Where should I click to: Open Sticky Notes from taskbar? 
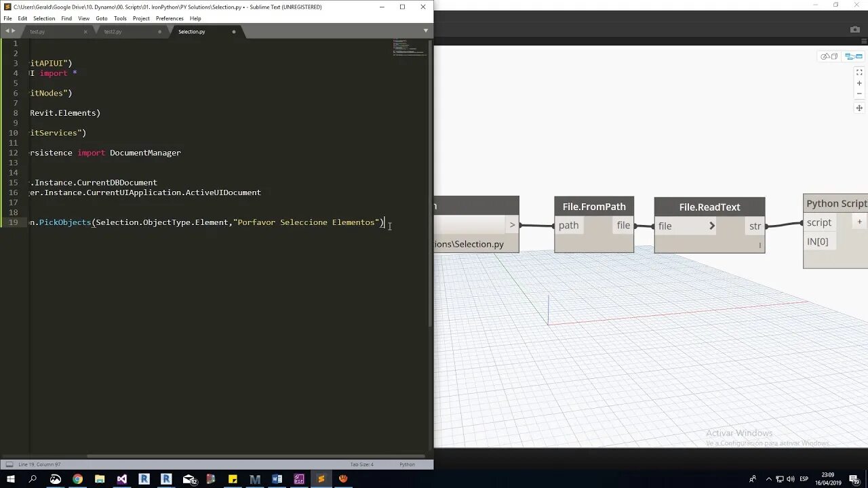pos(233,479)
